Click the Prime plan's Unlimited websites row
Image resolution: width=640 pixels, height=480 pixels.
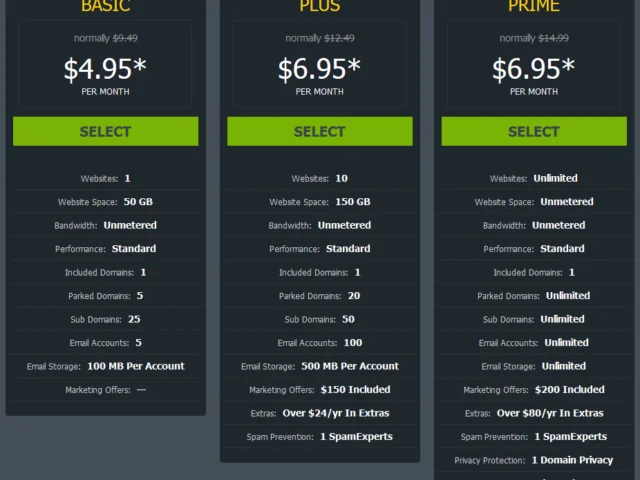pyautogui.click(x=534, y=178)
